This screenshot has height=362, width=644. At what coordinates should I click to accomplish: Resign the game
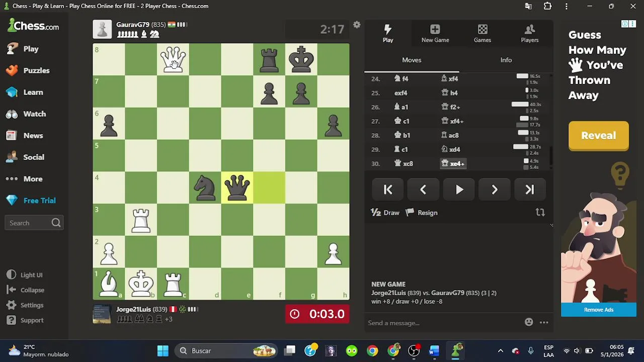point(422,213)
